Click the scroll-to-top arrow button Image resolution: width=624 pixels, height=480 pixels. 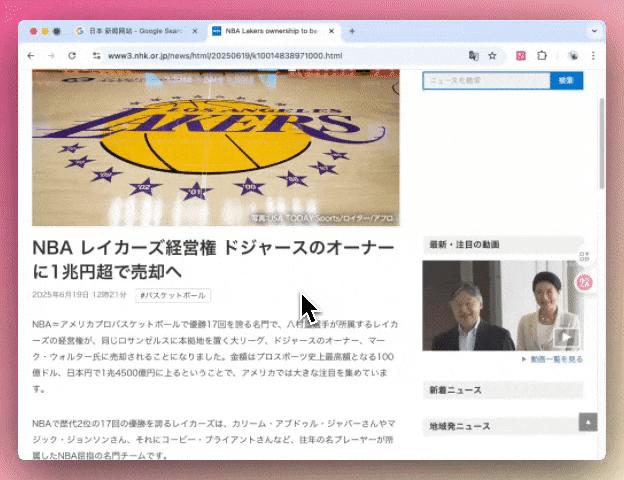588,422
